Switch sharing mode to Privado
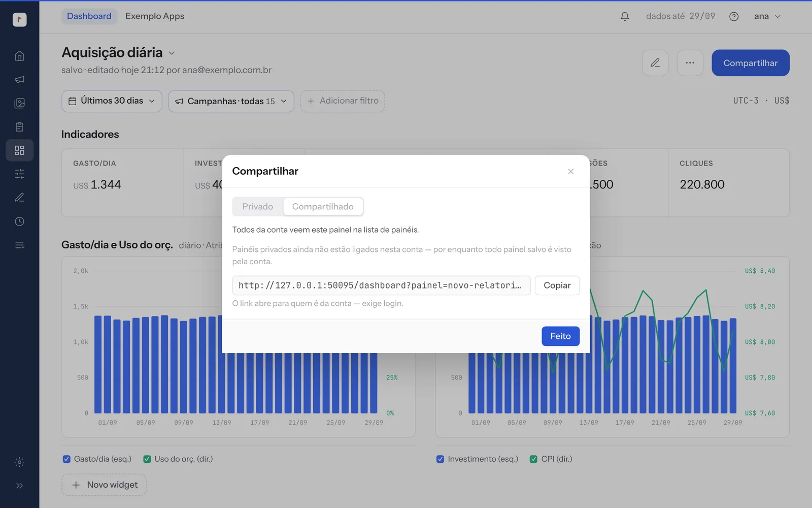 [x=257, y=207]
